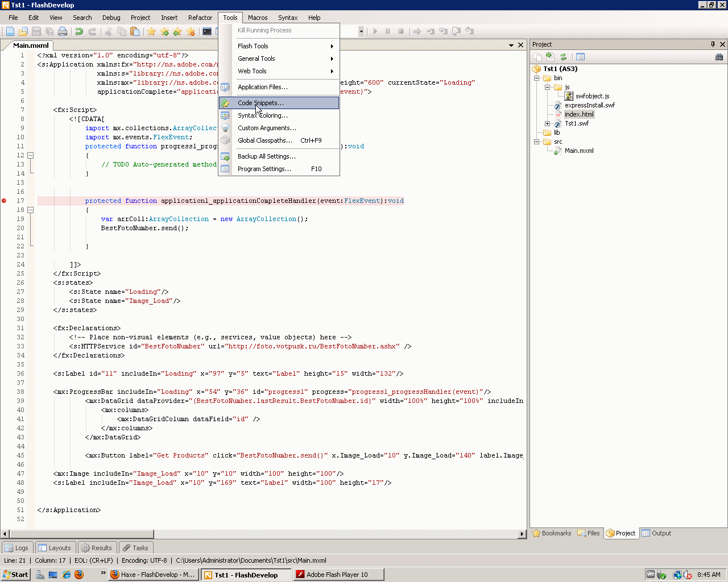Click the Windows Start button
Image resolution: width=728 pixels, height=582 pixels.
pyautogui.click(x=15, y=575)
